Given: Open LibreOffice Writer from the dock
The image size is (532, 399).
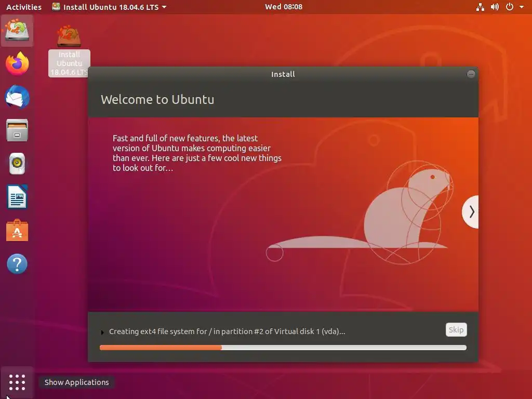Looking at the screenshot, I should coord(17,197).
